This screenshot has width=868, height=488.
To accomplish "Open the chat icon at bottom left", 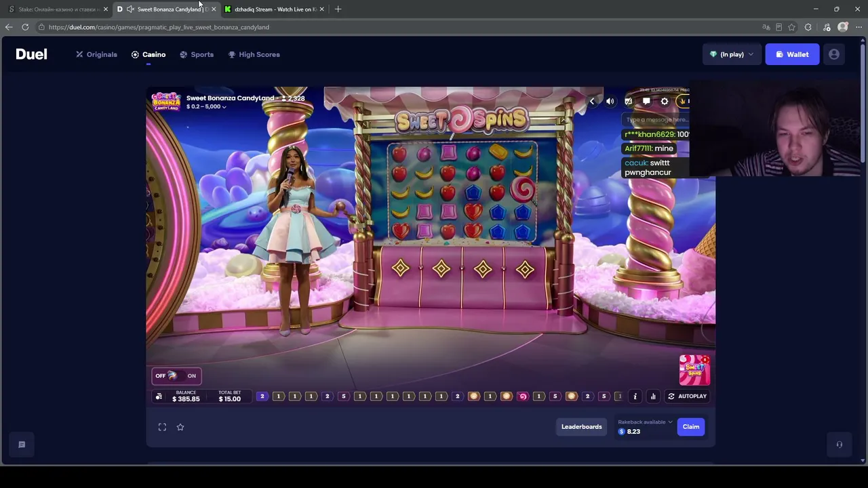I will (22, 445).
